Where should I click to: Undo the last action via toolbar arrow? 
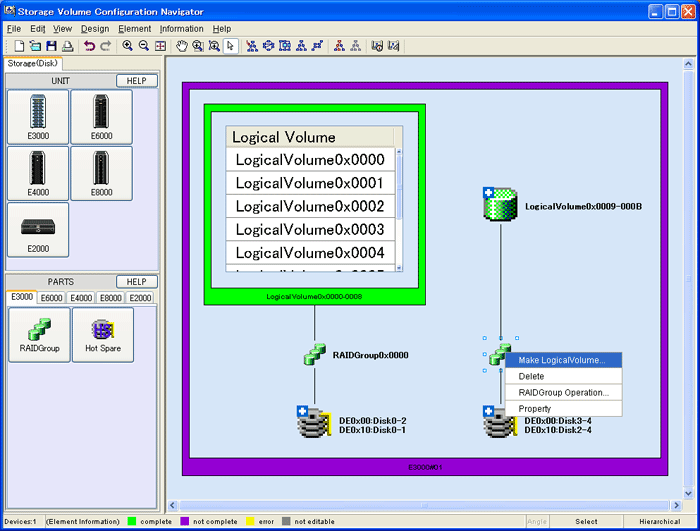tap(89, 46)
